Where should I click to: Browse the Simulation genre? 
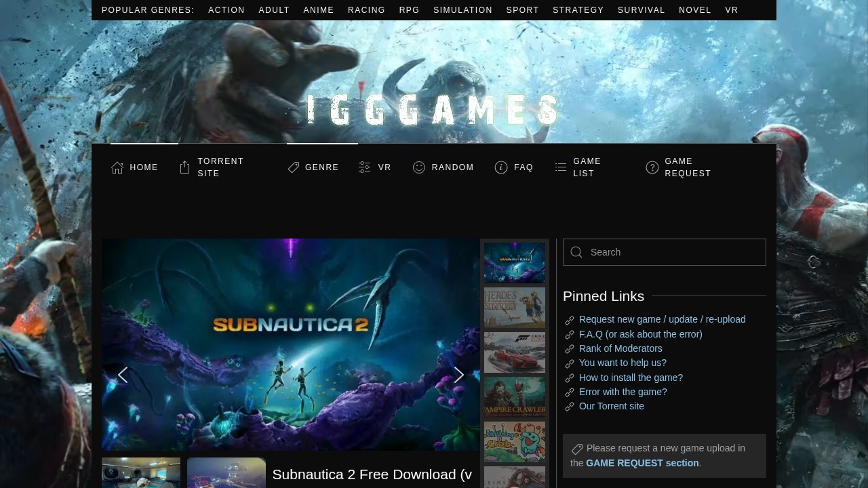pyautogui.click(x=463, y=10)
